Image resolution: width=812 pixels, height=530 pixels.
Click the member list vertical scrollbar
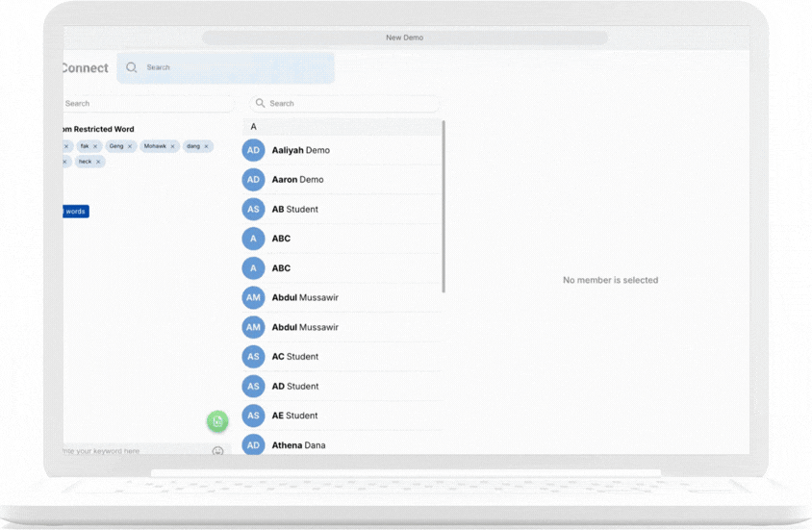[x=444, y=207]
